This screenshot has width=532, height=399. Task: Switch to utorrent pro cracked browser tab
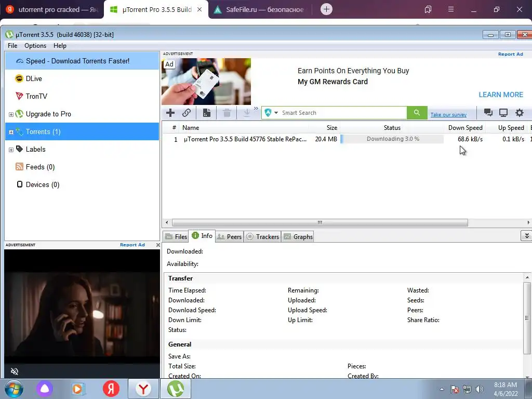coord(51,9)
